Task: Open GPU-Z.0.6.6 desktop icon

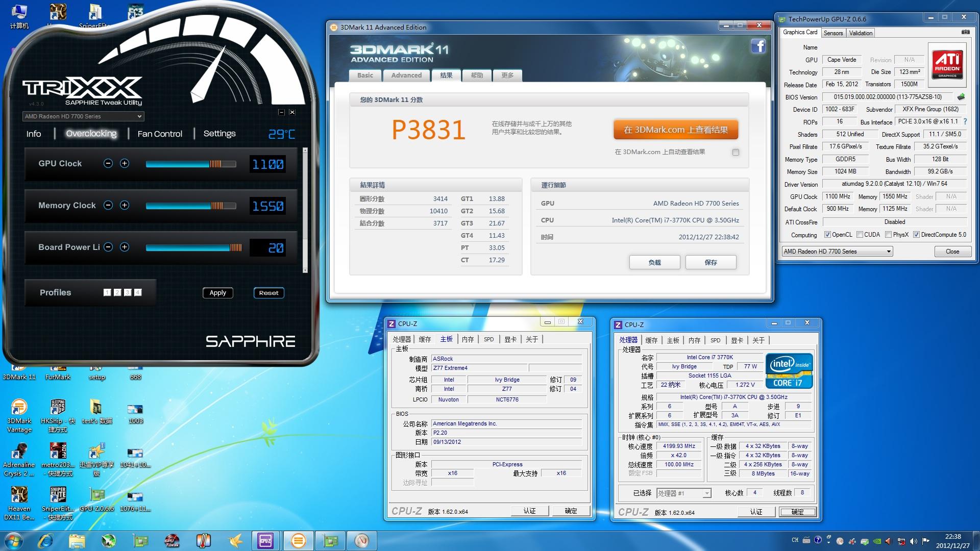Action: pos(96,499)
